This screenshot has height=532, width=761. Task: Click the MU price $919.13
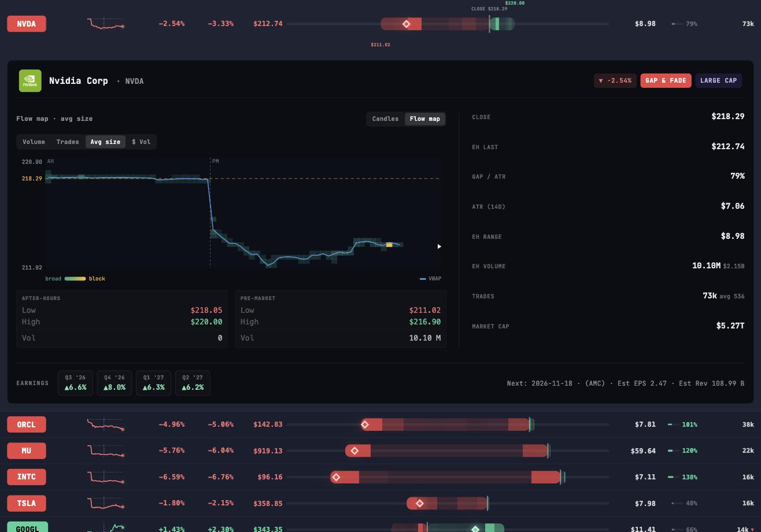pyautogui.click(x=268, y=450)
